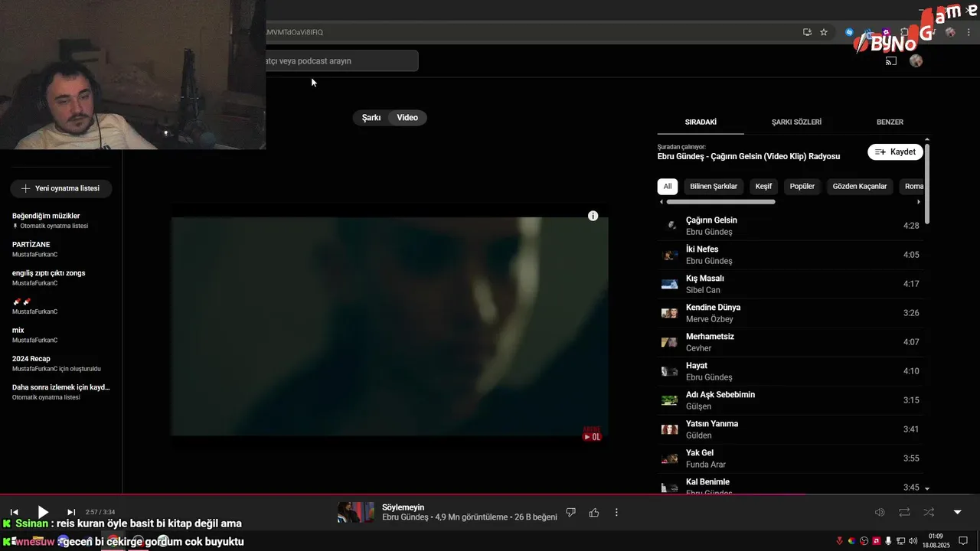
Task: Play Hayat by Ebru Gündeş
Action: point(791,371)
